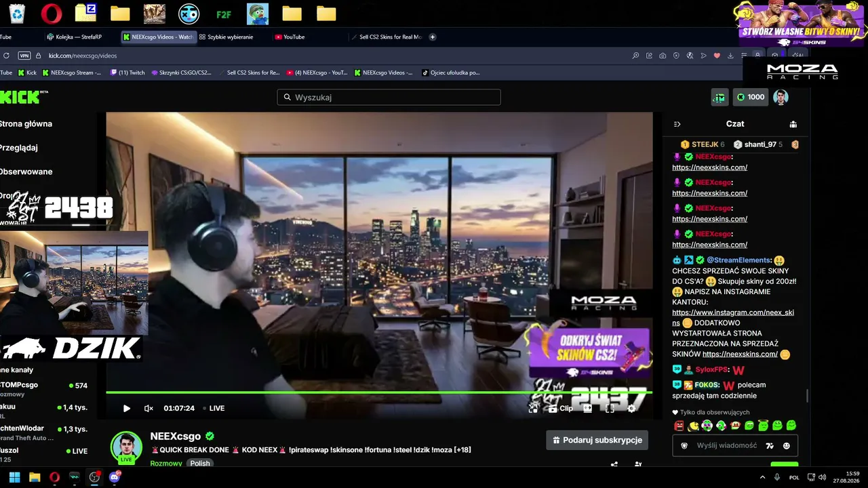Image resolution: width=868 pixels, height=488 pixels.
Task: Create a Clip of the stream
Action: click(x=561, y=408)
